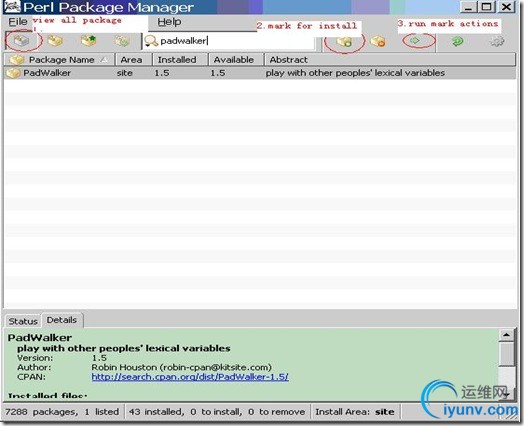The height and width of the screenshot is (426, 524).
Task: Click the PadWalker abstract text 'play with other peoples'
Action: point(355,73)
